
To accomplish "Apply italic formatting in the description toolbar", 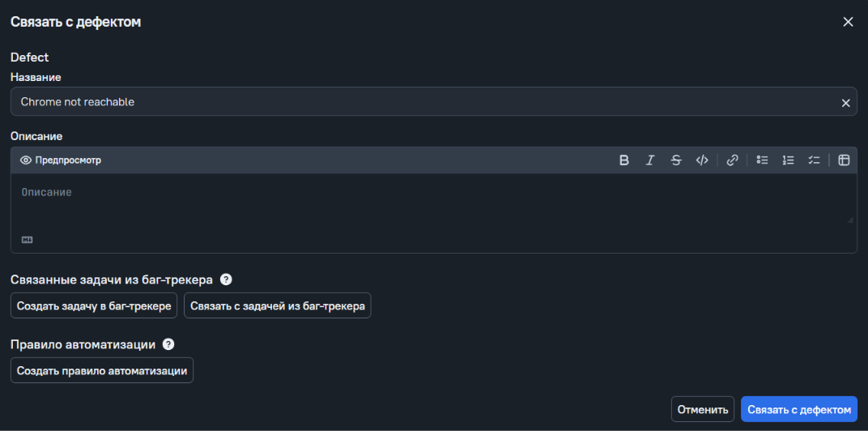I will (x=650, y=160).
